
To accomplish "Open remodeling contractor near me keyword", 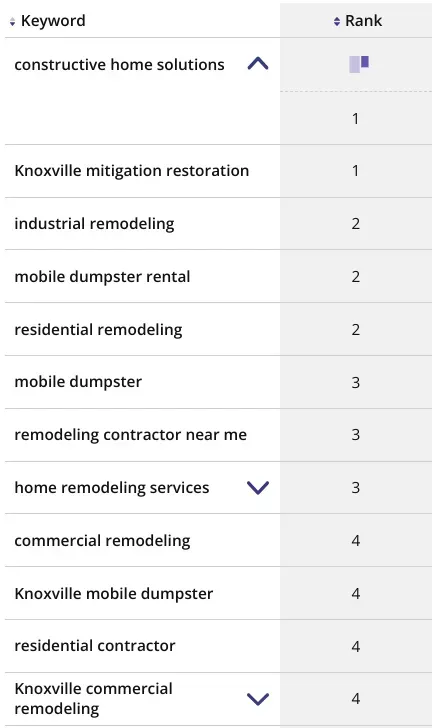I will tap(131, 435).
